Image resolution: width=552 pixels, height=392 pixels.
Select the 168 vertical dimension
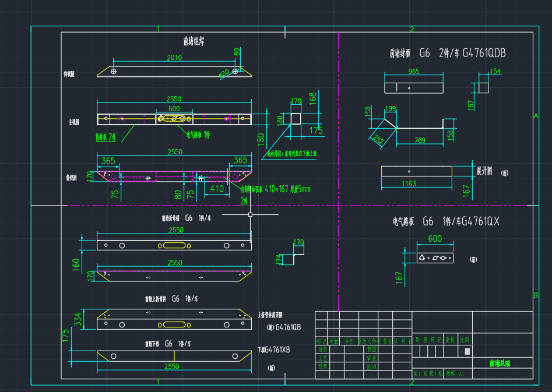(312, 98)
